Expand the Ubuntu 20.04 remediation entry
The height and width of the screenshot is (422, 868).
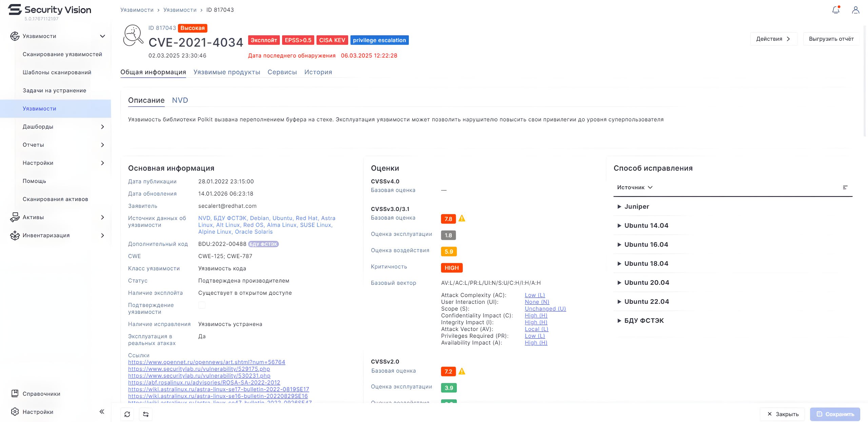tap(619, 283)
